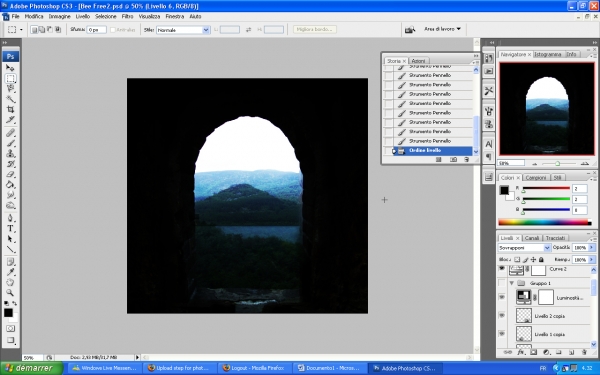
Task: Select the Slice tool
Action: coord(10,119)
